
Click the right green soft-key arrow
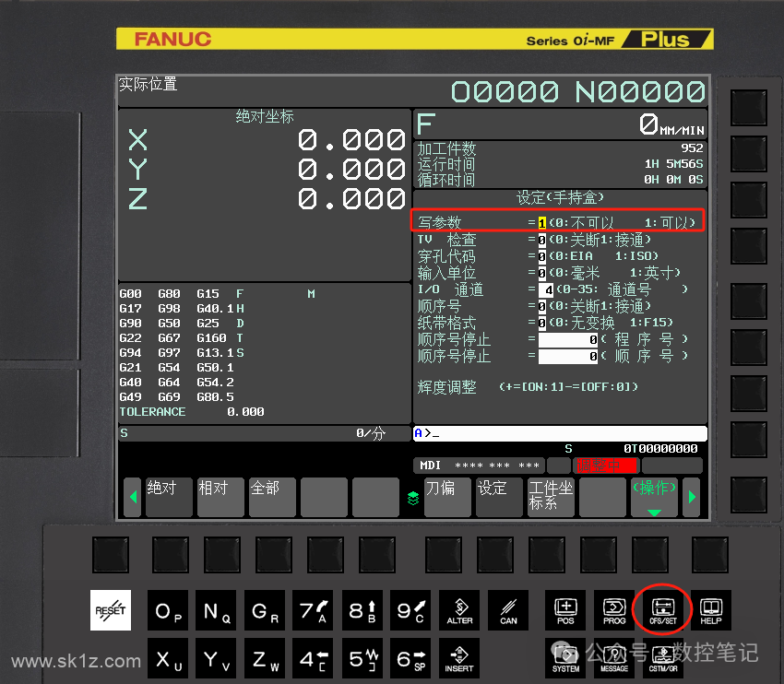coord(692,497)
